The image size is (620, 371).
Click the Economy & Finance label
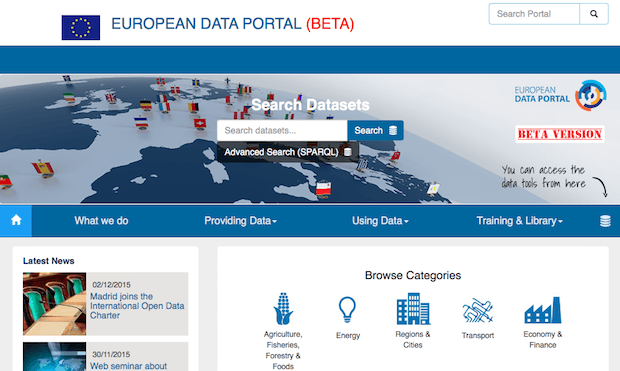542,339
